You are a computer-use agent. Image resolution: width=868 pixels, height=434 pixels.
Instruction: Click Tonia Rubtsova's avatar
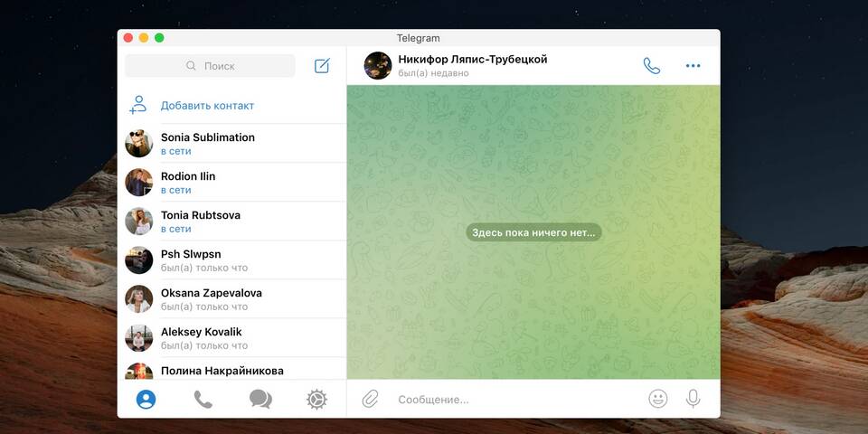[x=138, y=222]
